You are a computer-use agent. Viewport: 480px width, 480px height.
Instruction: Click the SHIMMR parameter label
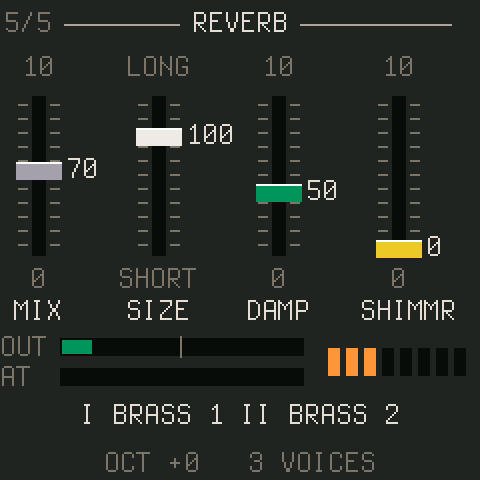(x=408, y=310)
